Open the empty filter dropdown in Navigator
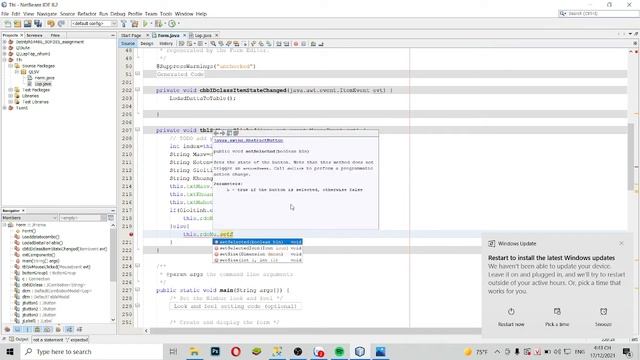This screenshot has height=360, width=640. tap(83, 218)
